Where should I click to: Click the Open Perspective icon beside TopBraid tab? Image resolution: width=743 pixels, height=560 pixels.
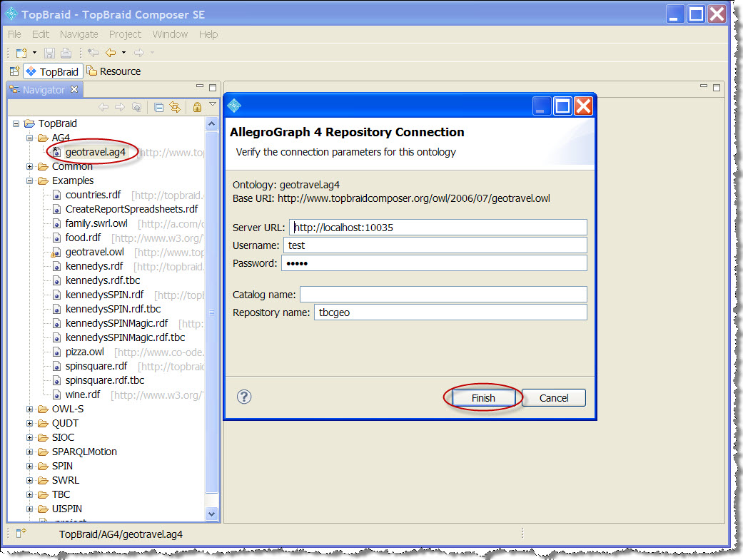[x=14, y=71]
